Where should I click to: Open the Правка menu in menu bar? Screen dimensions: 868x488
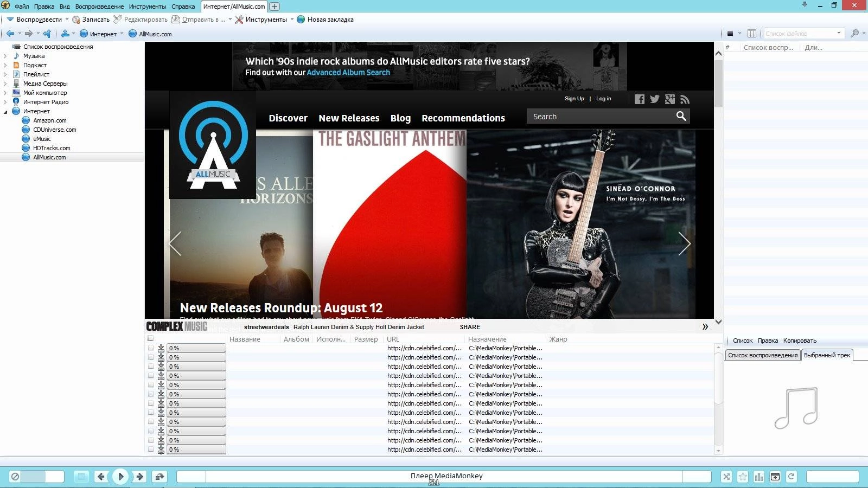pos(44,7)
